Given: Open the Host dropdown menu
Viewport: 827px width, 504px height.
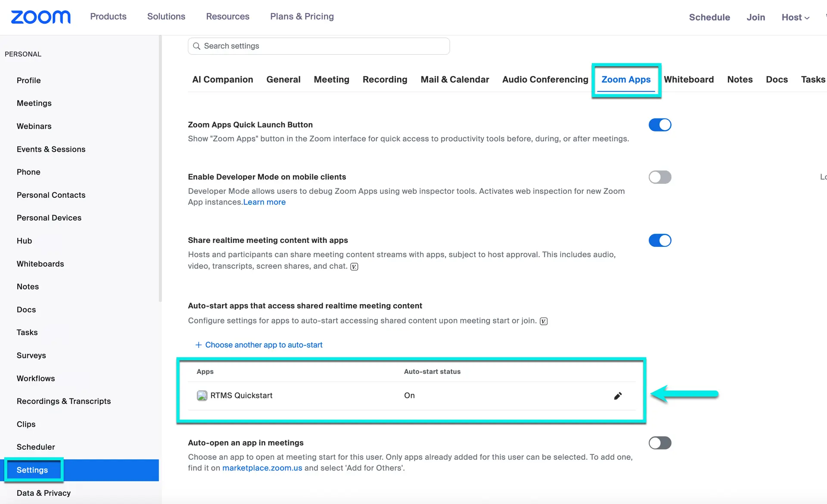Looking at the screenshot, I should (x=795, y=17).
